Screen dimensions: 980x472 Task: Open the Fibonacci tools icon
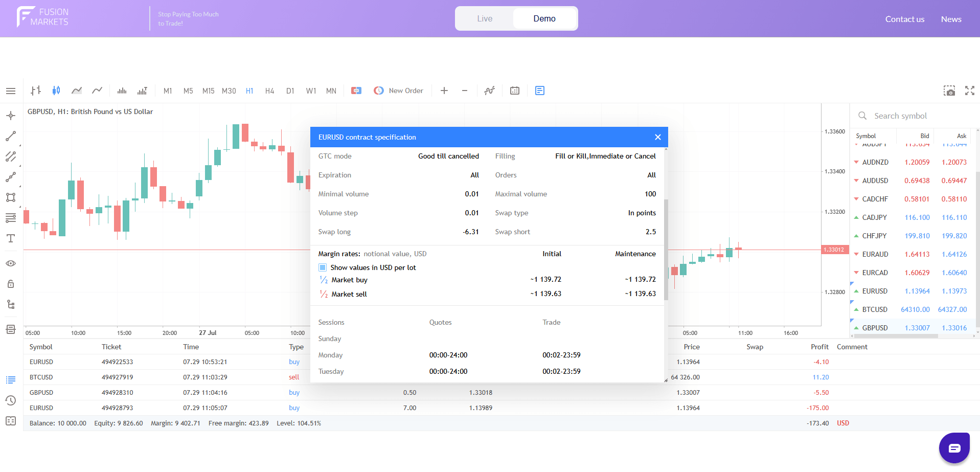(x=11, y=218)
